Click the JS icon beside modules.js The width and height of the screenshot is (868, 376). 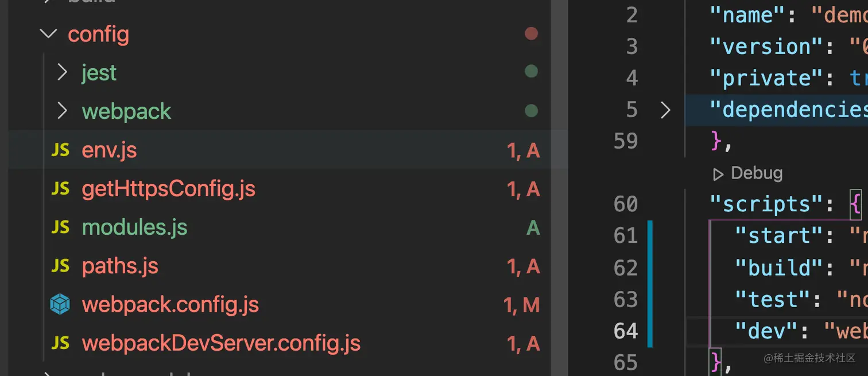coord(60,227)
